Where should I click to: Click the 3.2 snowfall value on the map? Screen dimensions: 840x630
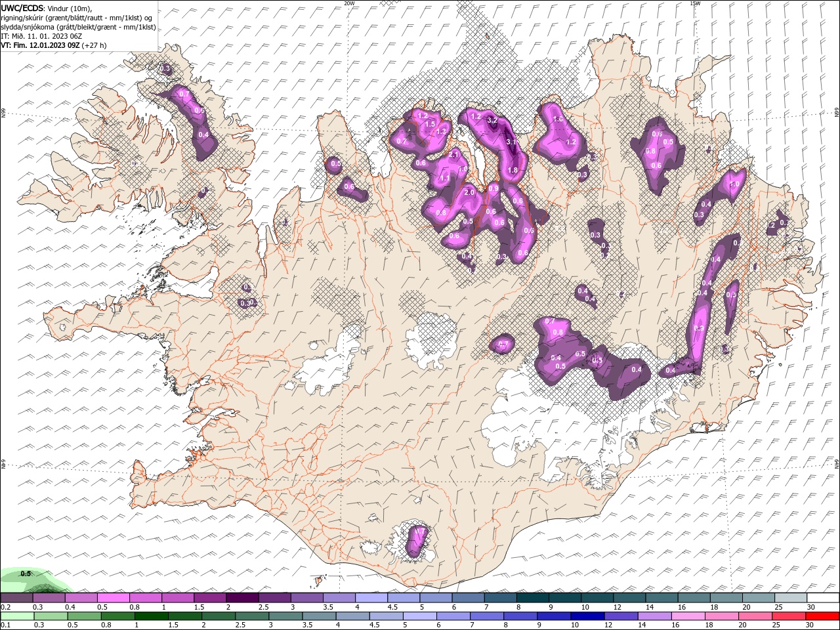coord(492,121)
